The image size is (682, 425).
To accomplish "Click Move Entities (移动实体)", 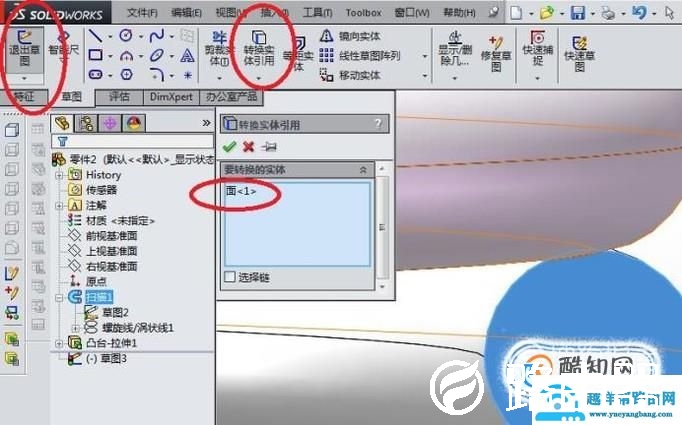I will tap(350, 75).
